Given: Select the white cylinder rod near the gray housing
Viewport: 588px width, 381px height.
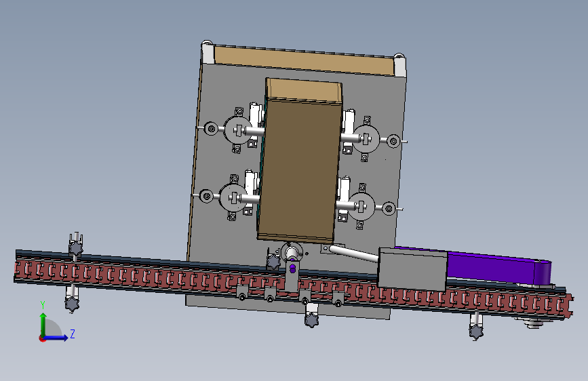Looking at the screenshot, I should coord(353,254).
